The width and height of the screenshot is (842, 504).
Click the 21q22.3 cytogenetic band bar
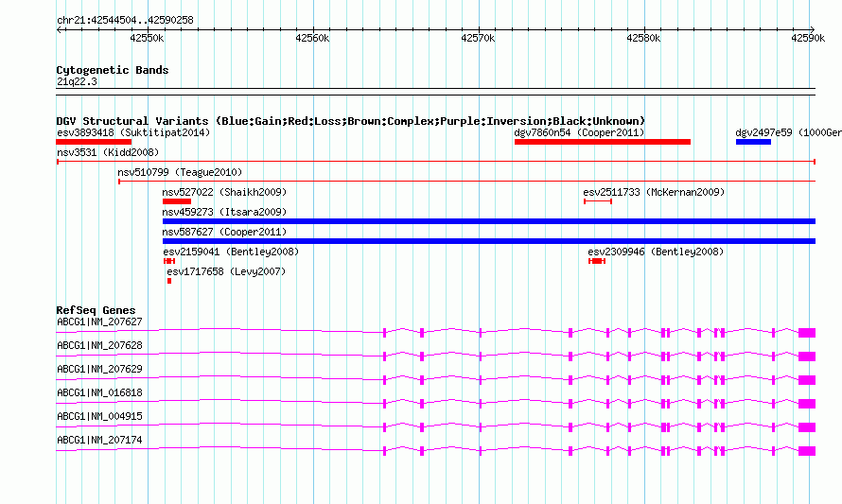(x=436, y=92)
